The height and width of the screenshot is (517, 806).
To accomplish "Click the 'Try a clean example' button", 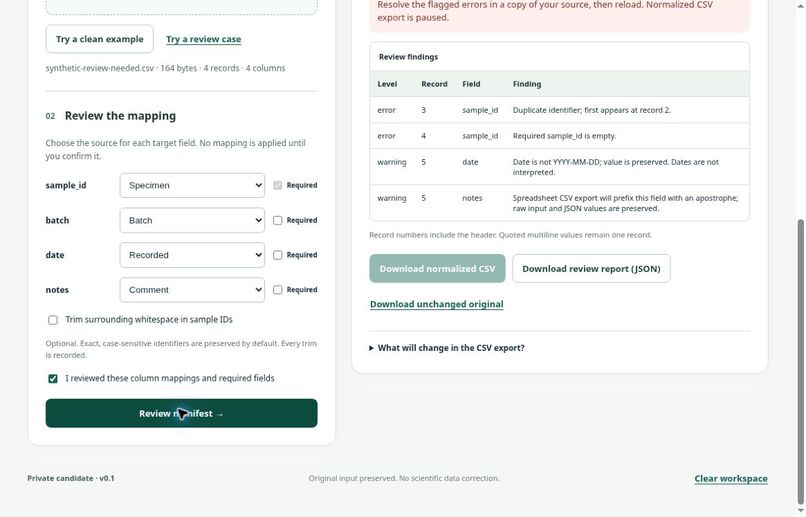I will pyautogui.click(x=99, y=39).
